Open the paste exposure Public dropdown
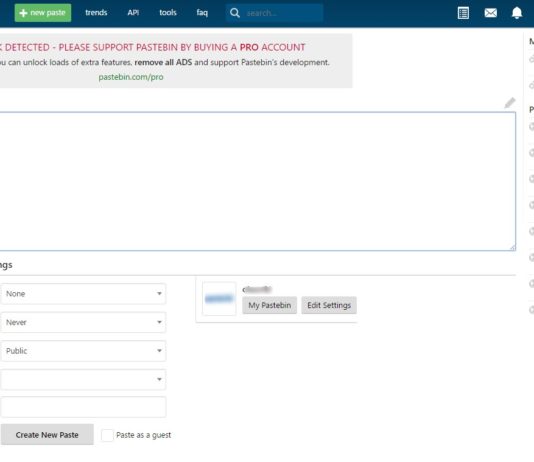Image resolution: width=534 pixels, height=462 pixels. pos(83,351)
